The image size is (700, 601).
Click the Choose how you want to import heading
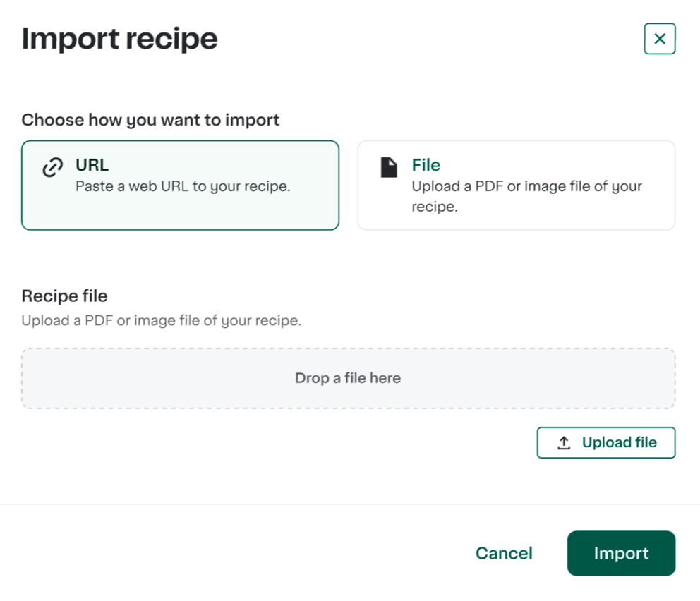151,120
